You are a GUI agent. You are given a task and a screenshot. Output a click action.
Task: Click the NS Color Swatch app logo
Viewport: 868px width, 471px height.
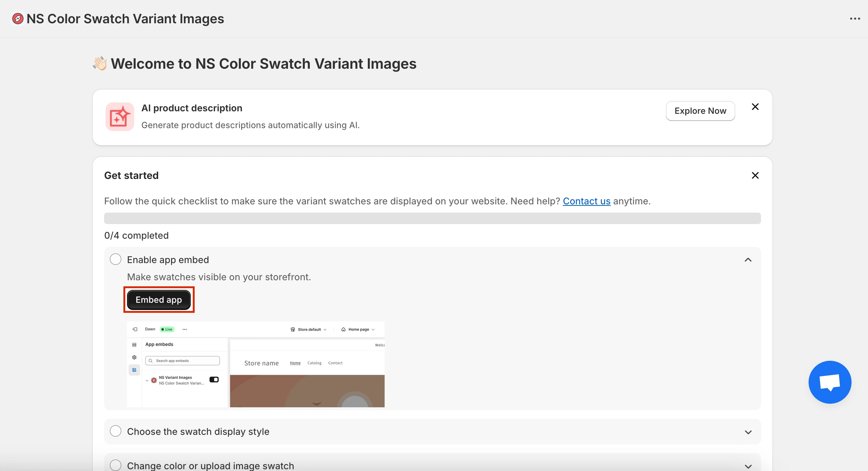tap(18, 19)
